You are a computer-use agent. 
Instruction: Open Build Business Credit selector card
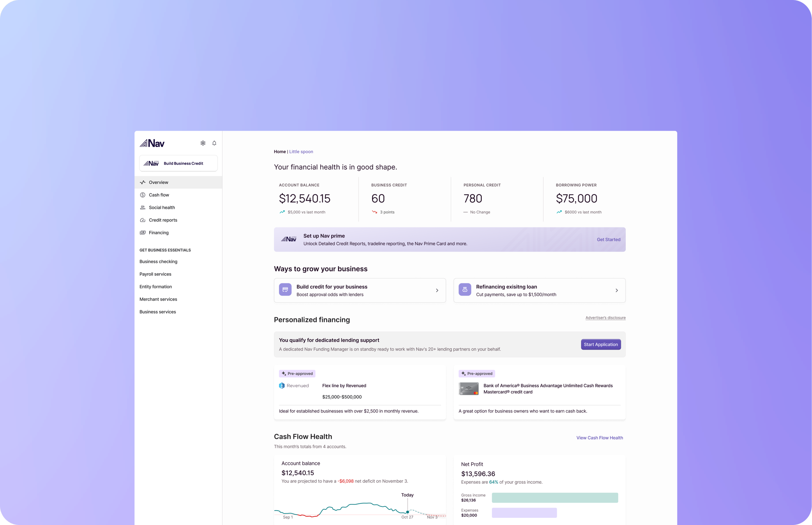coord(178,163)
